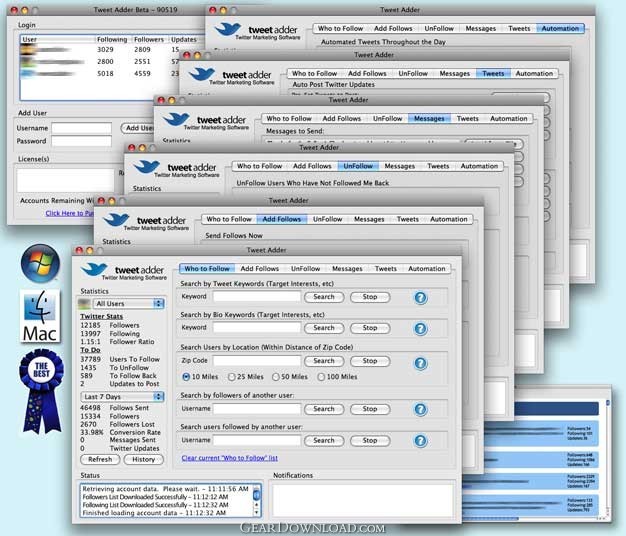
Task: Click the Windows logo icon
Action: (x=41, y=263)
